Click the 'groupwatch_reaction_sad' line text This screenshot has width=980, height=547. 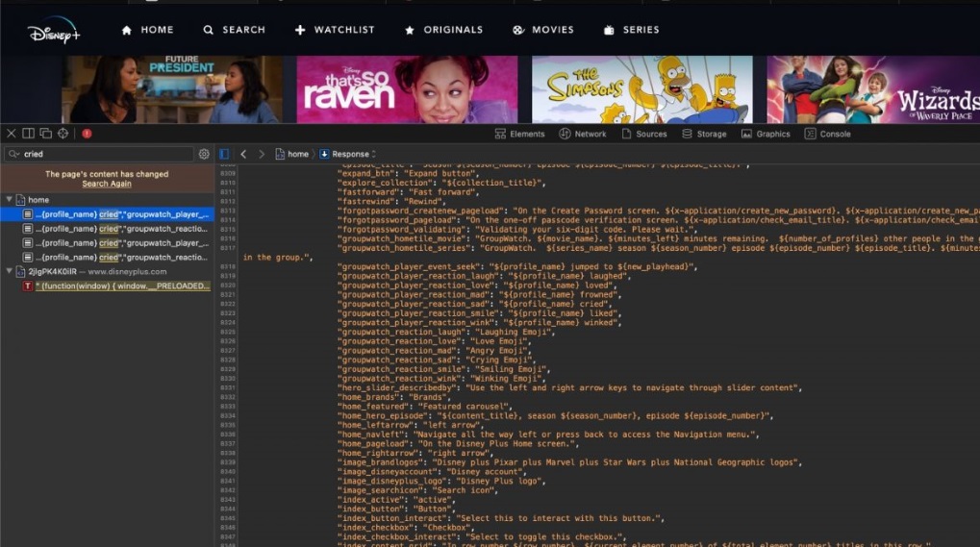tap(437, 360)
